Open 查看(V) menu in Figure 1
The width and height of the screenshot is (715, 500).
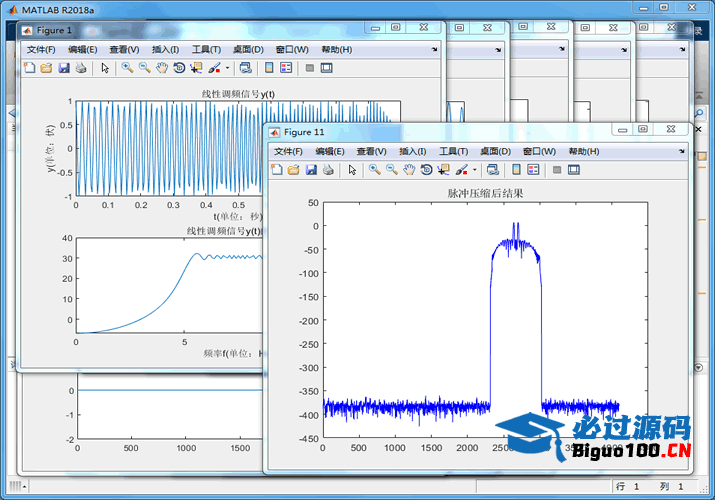(x=124, y=49)
